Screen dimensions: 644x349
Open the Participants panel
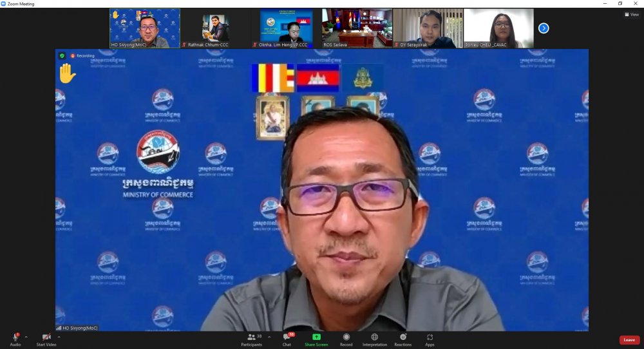pyautogui.click(x=251, y=339)
